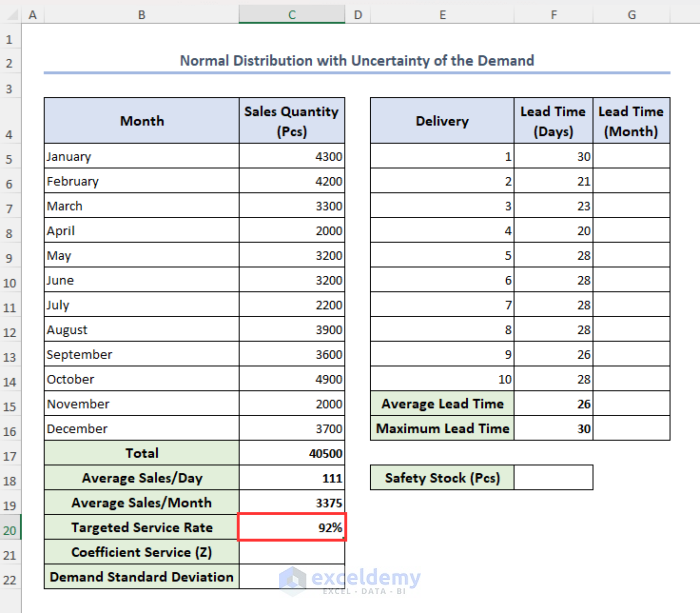Click the Normal Distribution title cell
Image resolution: width=700 pixels, height=613 pixels.
(x=357, y=61)
